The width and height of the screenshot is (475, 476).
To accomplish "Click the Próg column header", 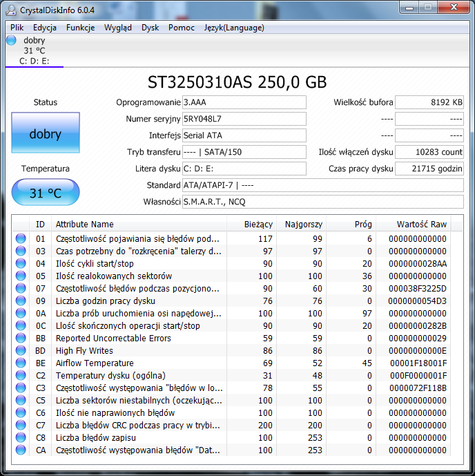I will (x=351, y=225).
